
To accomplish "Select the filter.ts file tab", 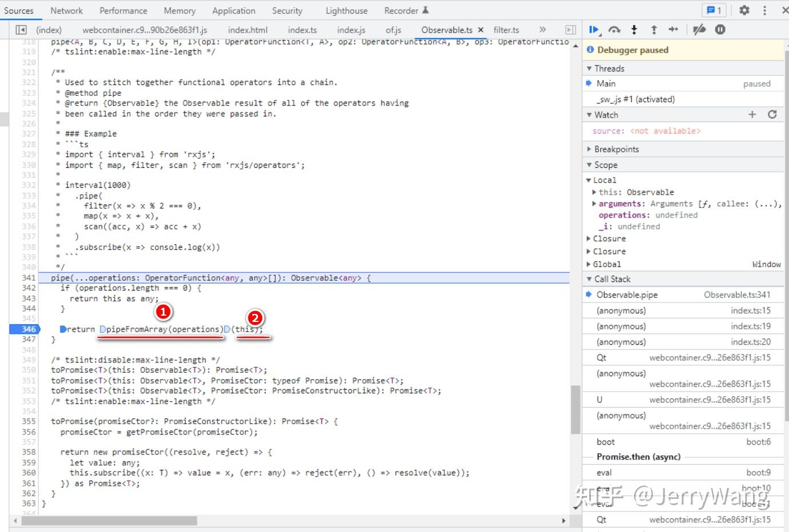I will pyautogui.click(x=506, y=30).
